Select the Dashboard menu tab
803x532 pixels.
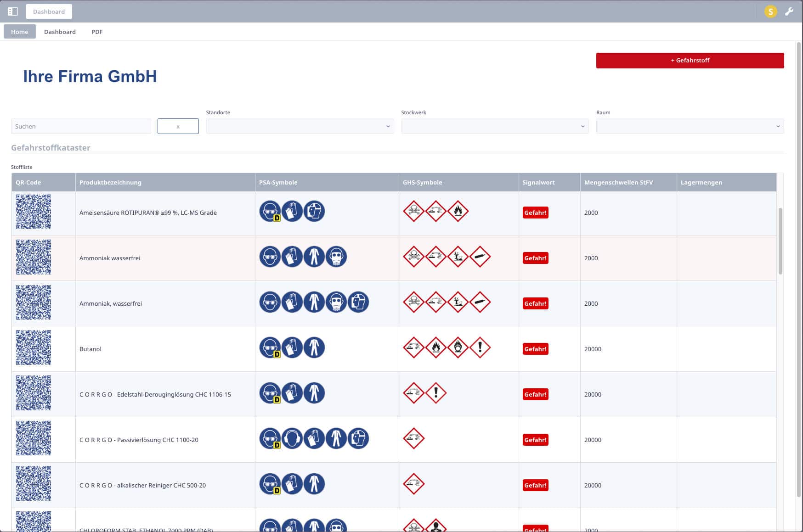60,32
